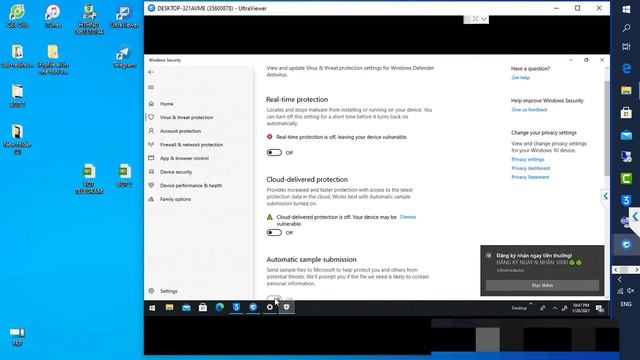Click the back arrow in Windows Security
This screenshot has width=640, height=360.
151,72
